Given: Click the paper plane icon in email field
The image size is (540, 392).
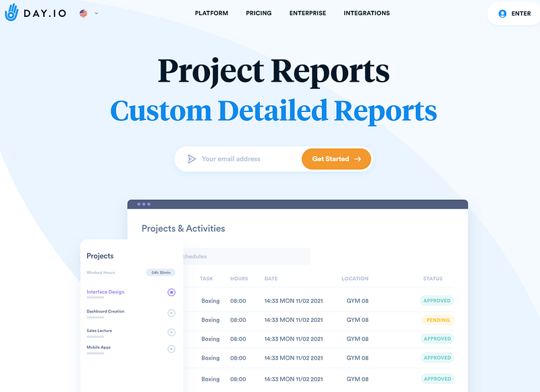Looking at the screenshot, I should 192,159.
